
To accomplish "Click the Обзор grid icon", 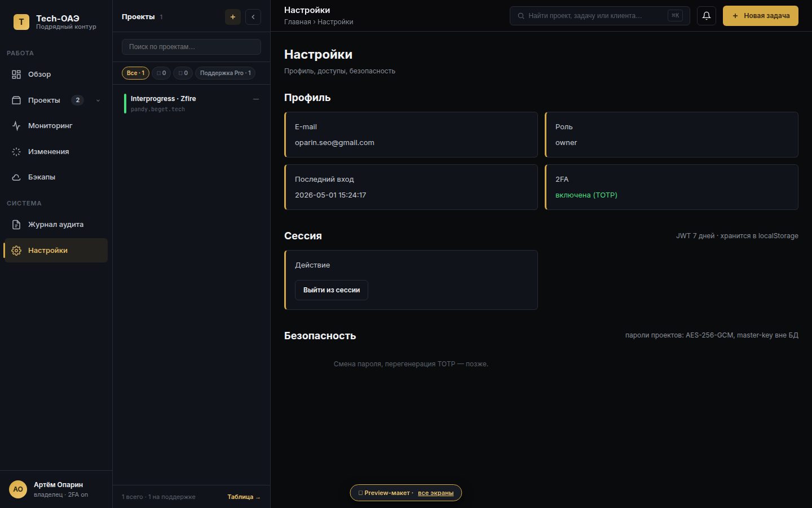I will (x=16, y=75).
